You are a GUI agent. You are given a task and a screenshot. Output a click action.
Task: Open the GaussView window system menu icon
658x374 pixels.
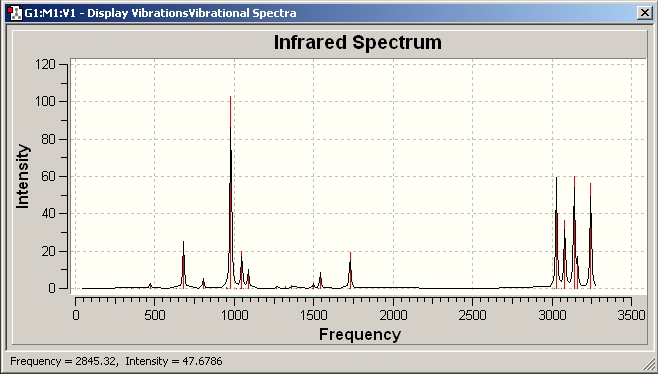click(x=16, y=13)
